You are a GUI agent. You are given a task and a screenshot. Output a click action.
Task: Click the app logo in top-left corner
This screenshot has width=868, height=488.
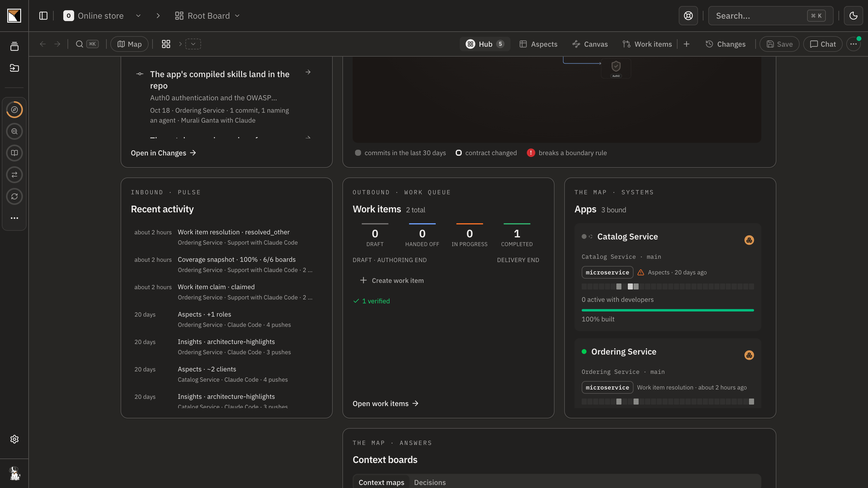[14, 15]
